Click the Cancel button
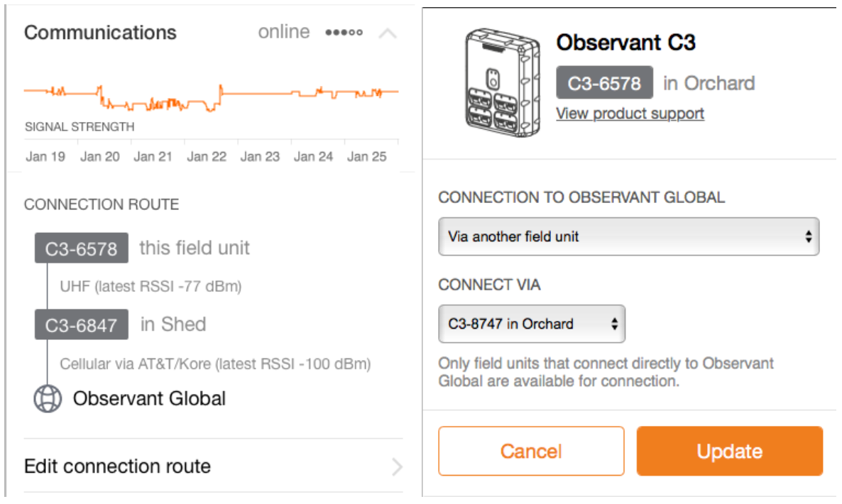 (x=531, y=451)
